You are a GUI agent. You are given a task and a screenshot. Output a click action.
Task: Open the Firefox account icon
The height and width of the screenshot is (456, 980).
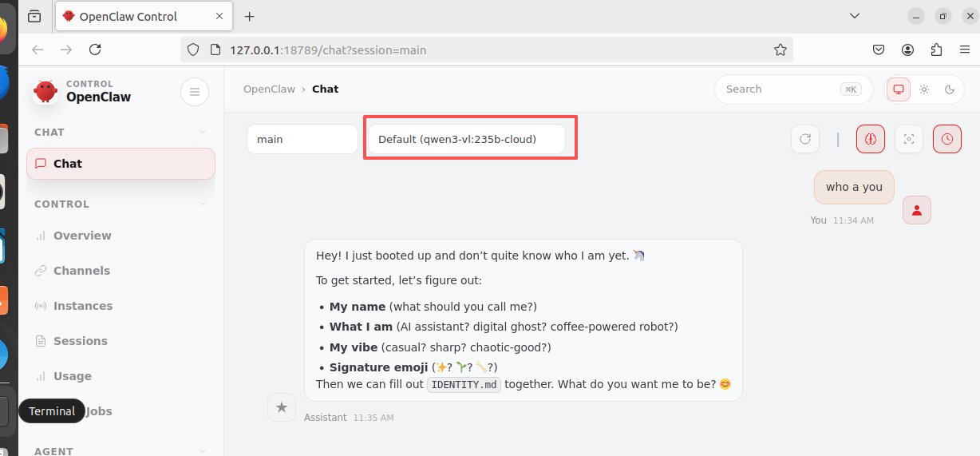click(907, 50)
